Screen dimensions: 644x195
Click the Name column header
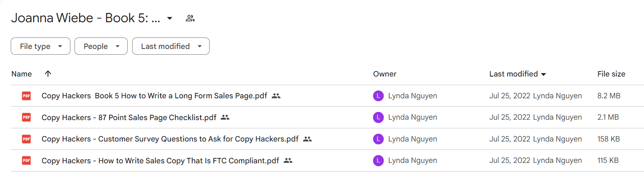point(21,74)
